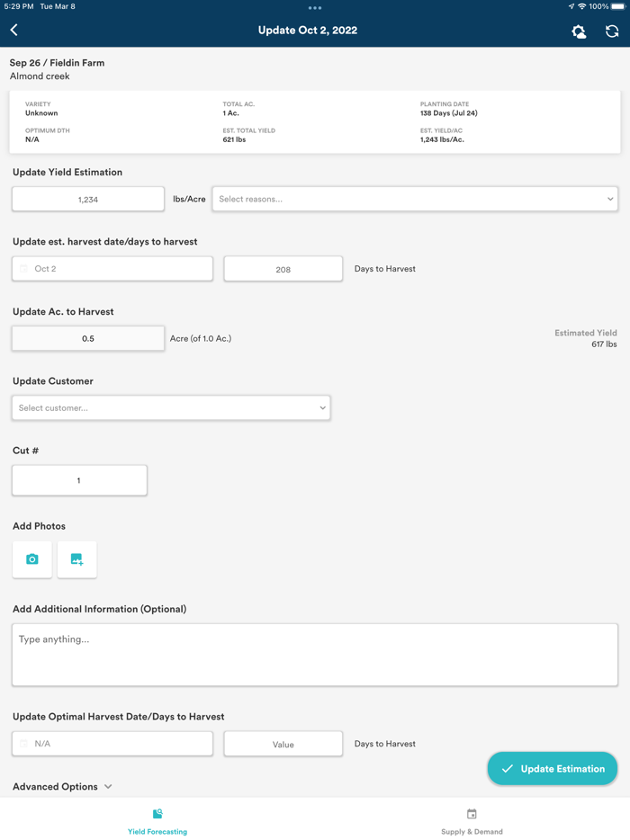Edit the Oct 2 harvest date field
This screenshot has height=840, width=630.
(x=112, y=268)
